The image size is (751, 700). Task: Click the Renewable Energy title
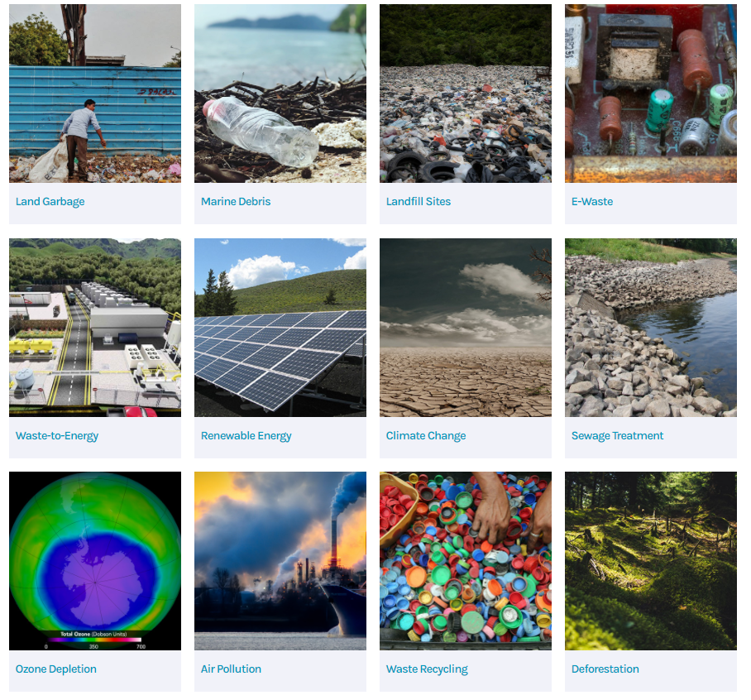point(246,436)
